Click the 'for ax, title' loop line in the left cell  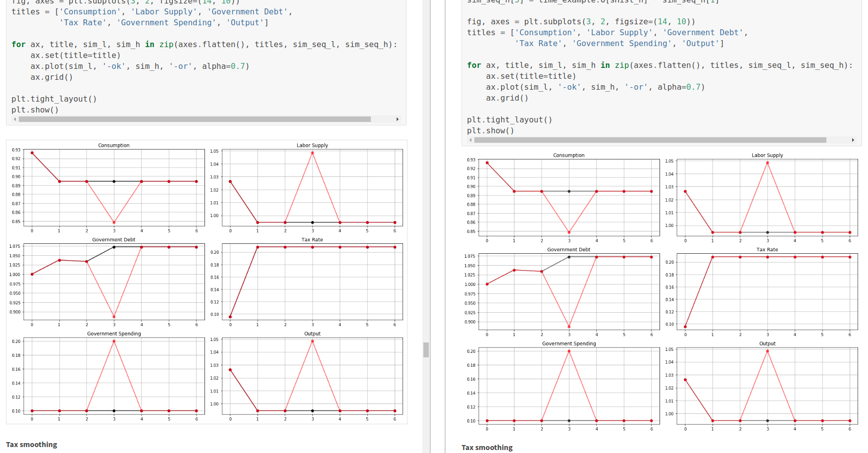204,45
